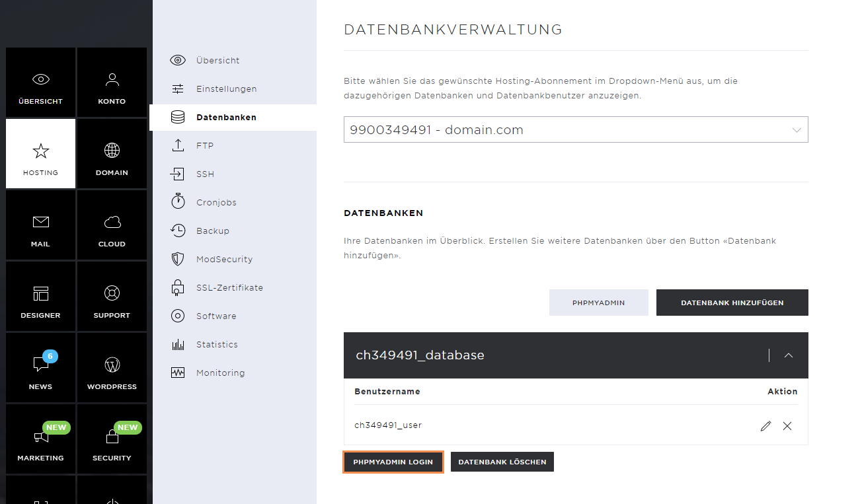Open Einstellungen menu item
The height and width of the screenshot is (504, 860).
pyautogui.click(x=227, y=89)
